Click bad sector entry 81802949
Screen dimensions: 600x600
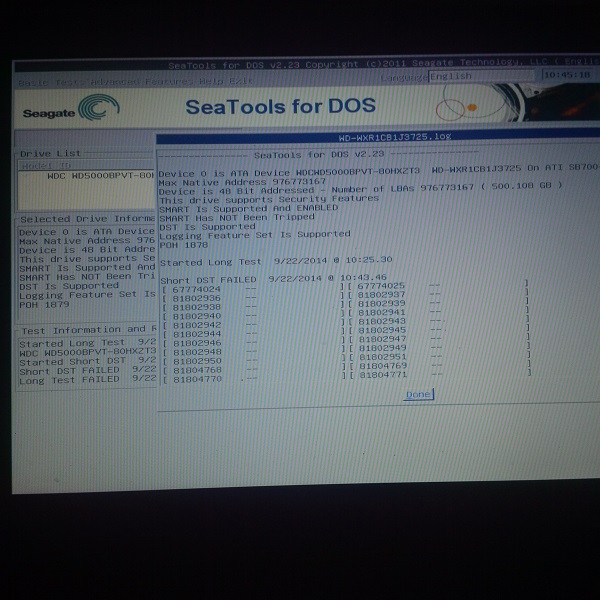click(x=382, y=348)
